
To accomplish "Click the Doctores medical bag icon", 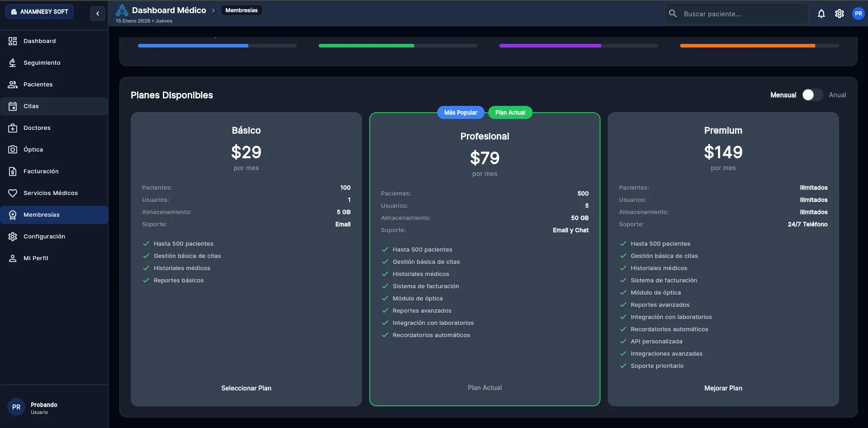I will coord(13,128).
